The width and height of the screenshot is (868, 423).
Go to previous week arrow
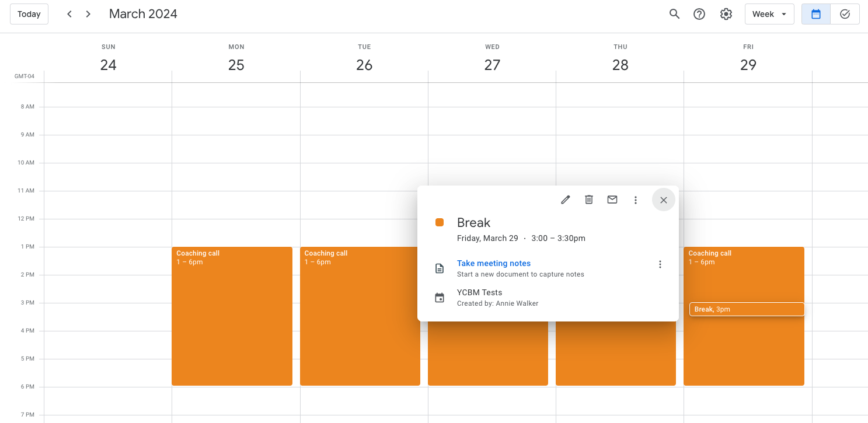tap(69, 14)
